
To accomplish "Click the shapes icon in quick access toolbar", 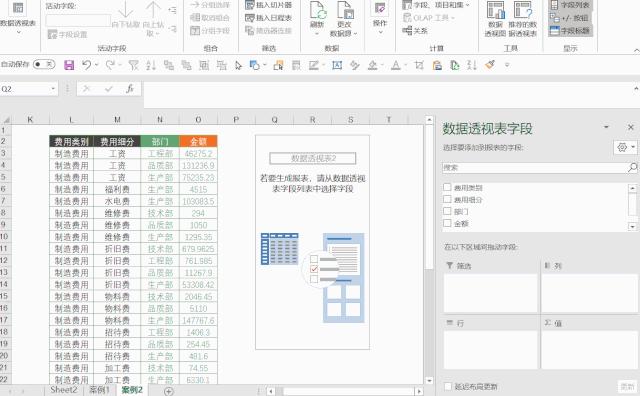I will click(x=254, y=65).
